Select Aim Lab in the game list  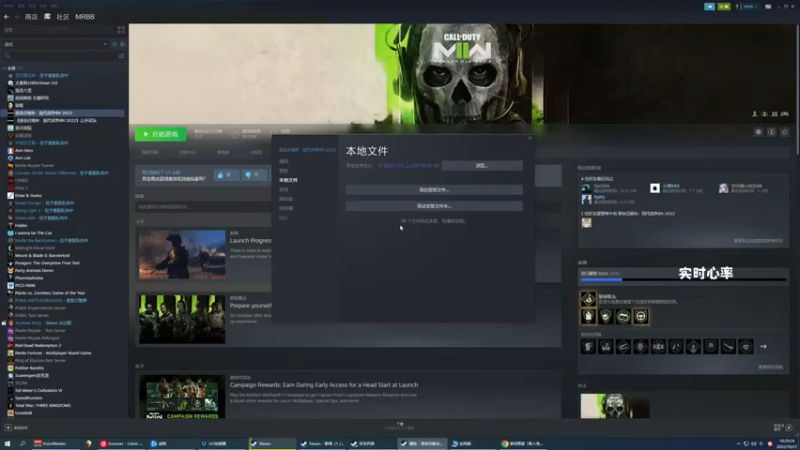pyautogui.click(x=23, y=158)
